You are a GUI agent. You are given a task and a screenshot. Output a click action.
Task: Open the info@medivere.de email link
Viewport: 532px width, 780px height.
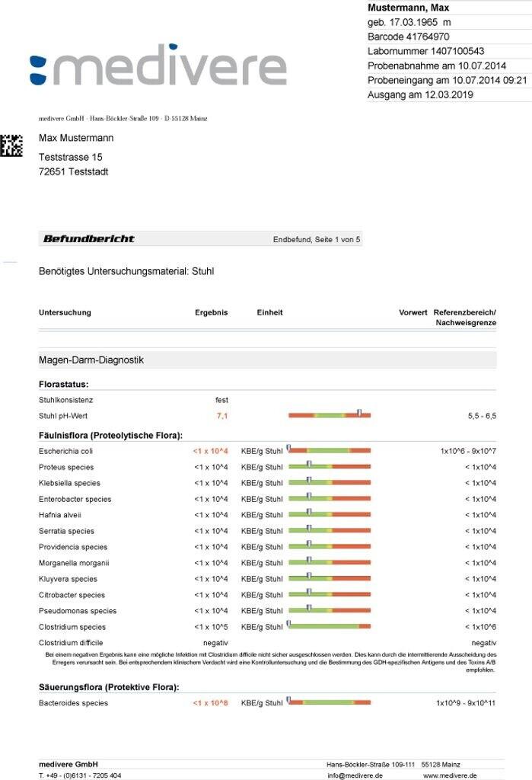[x=354, y=775]
